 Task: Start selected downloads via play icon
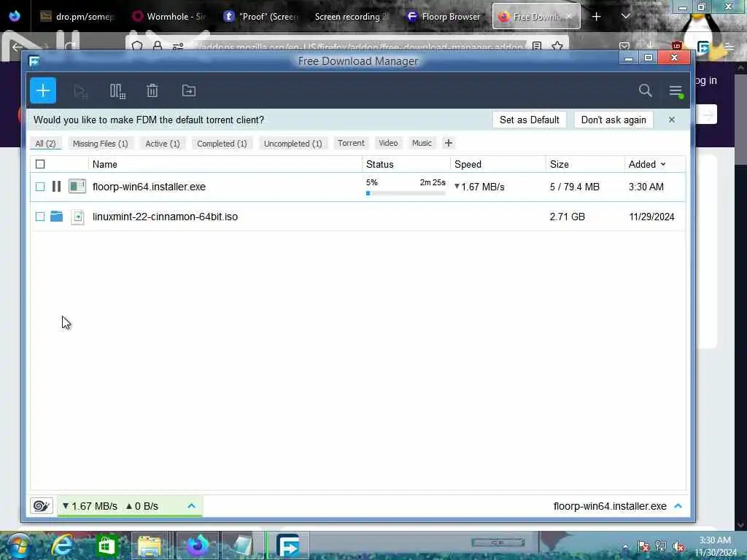click(80, 90)
